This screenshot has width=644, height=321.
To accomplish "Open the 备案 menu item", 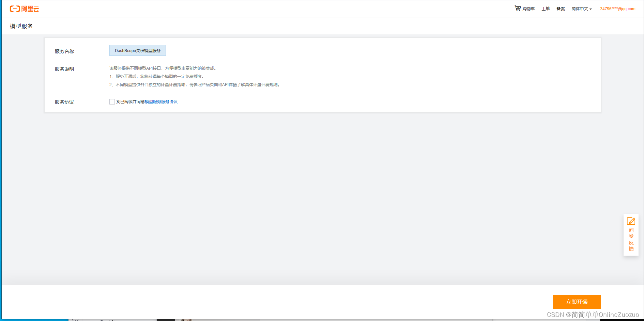I will pos(561,9).
